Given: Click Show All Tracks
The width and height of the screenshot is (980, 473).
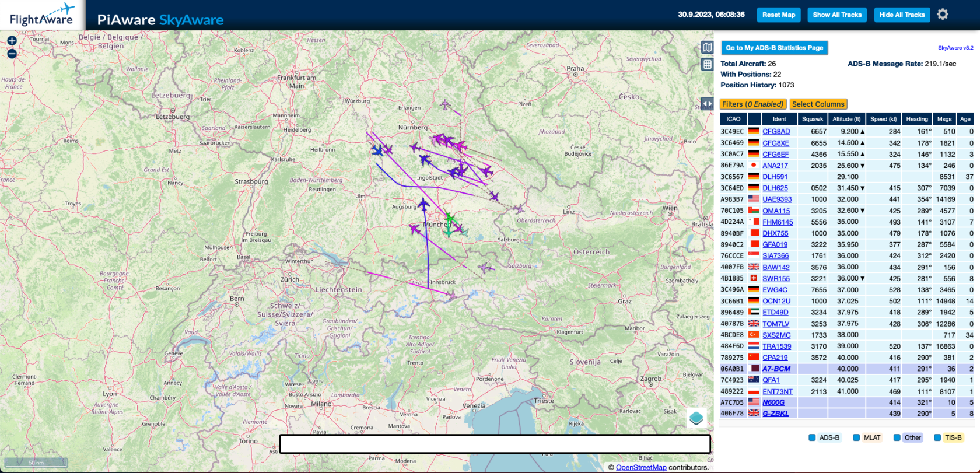Looking at the screenshot, I should click(837, 15).
